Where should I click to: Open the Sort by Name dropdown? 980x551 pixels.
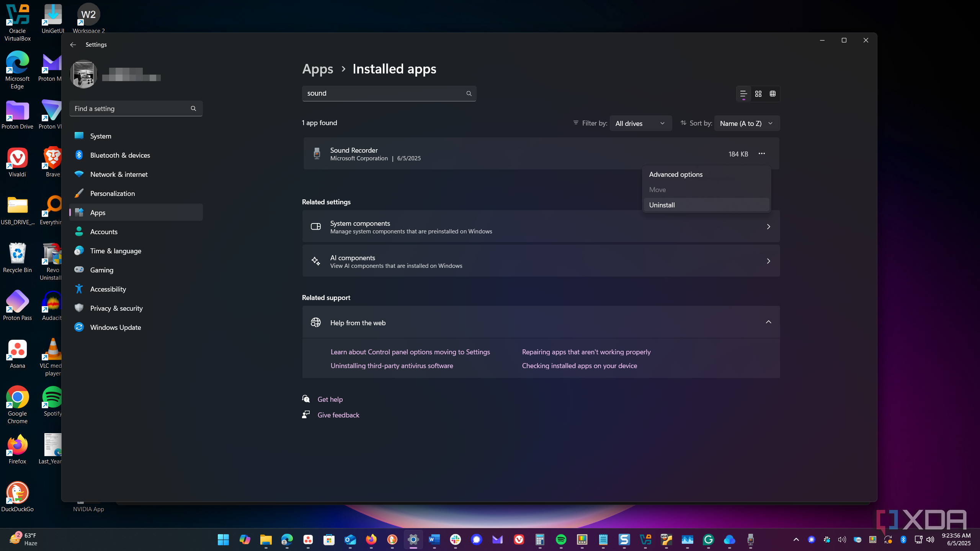click(x=747, y=123)
